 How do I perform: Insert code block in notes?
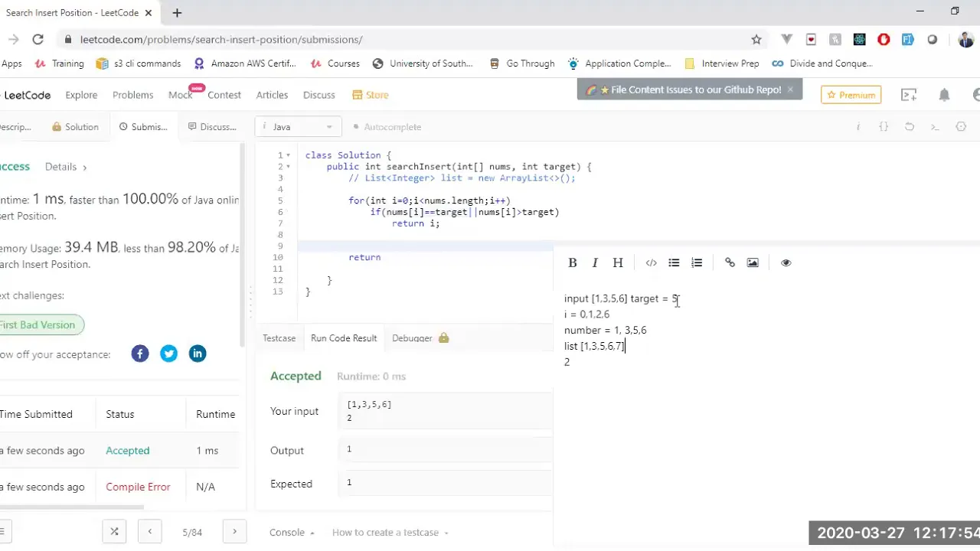pos(651,262)
